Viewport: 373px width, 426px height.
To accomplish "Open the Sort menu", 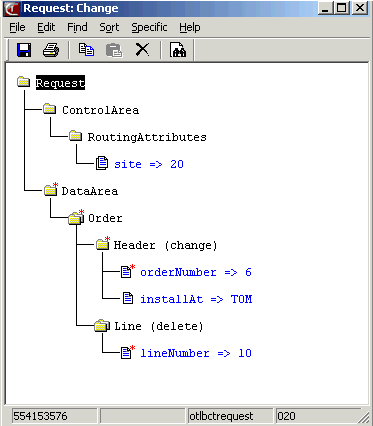I will 109,27.
